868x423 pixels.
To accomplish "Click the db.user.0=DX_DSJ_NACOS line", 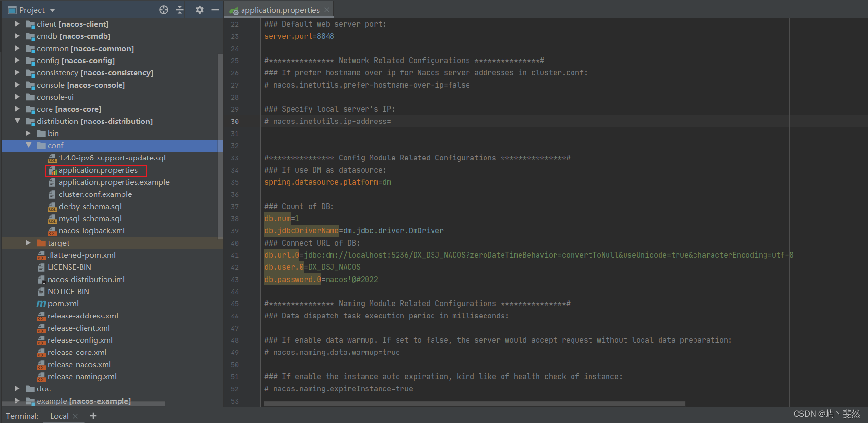I will (x=312, y=267).
